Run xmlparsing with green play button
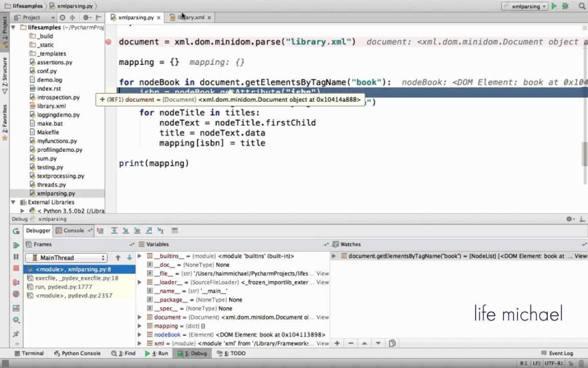The width and height of the screenshot is (588, 368). point(554,6)
